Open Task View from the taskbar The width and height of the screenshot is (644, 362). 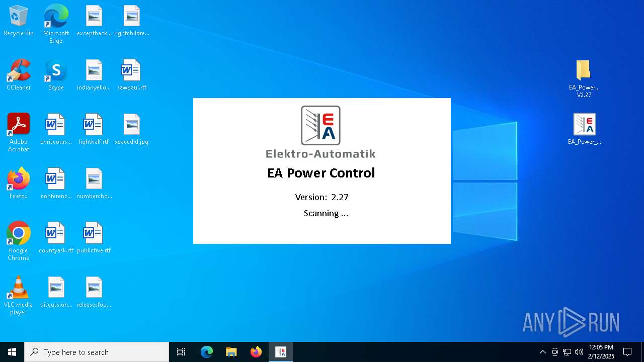(181, 352)
